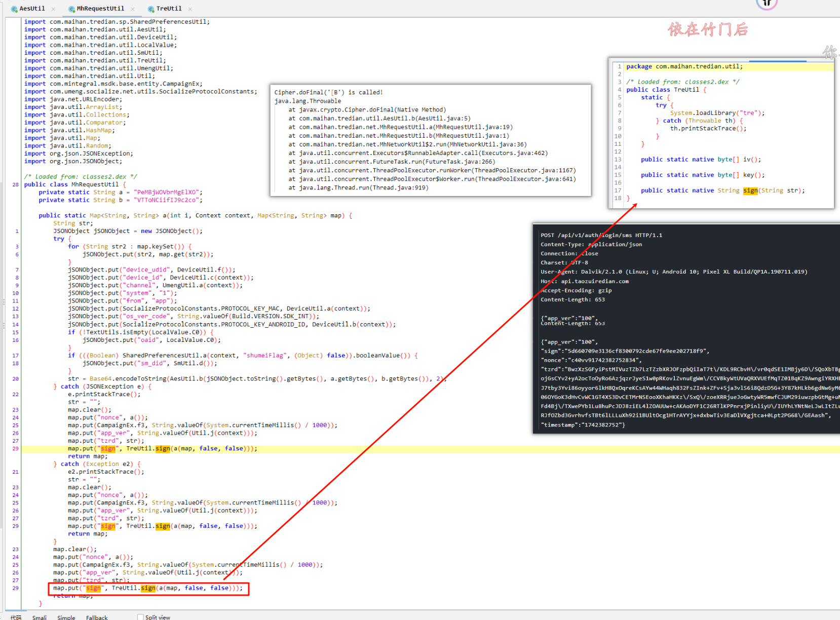The width and height of the screenshot is (840, 620).
Task: Switch to the TreUtil tab
Action: [x=169, y=9]
